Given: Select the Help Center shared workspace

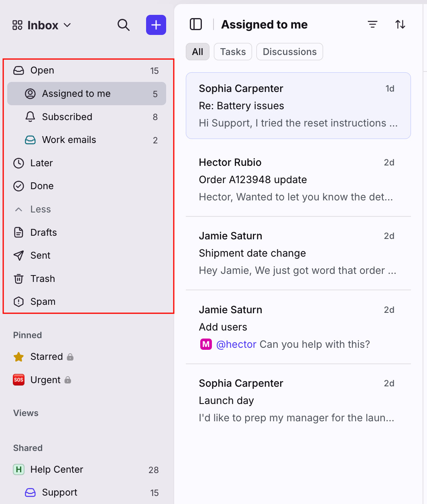Looking at the screenshot, I should (86, 469).
